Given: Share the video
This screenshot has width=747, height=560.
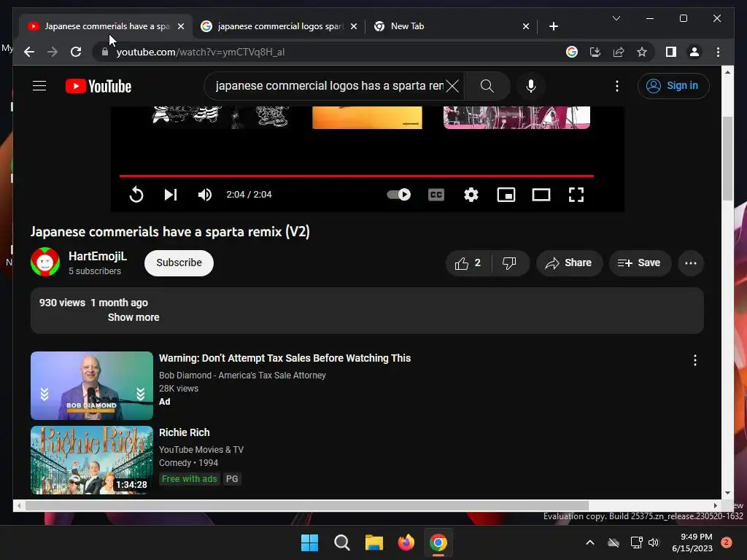Looking at the screenshot, I should (569, 262).
